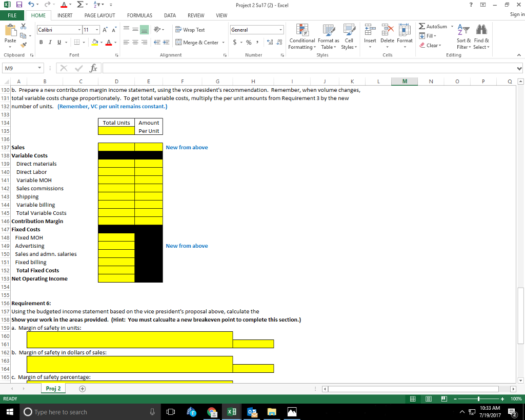Open Sort & Filter options

[463, 37]
